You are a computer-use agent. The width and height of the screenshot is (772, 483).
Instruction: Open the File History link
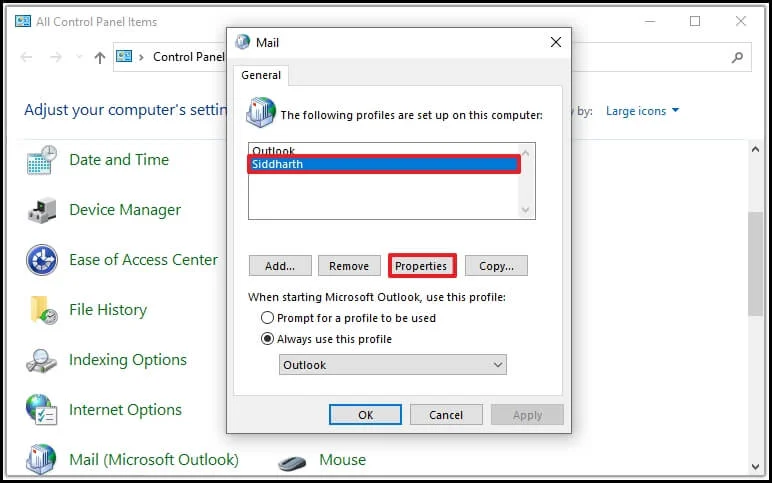108,310
